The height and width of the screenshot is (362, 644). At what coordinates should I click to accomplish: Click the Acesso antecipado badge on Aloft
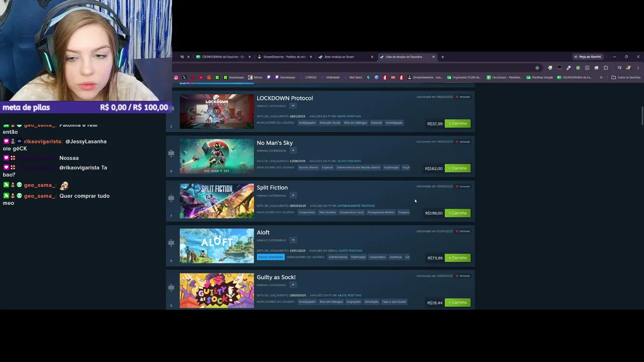click(271, 257)
